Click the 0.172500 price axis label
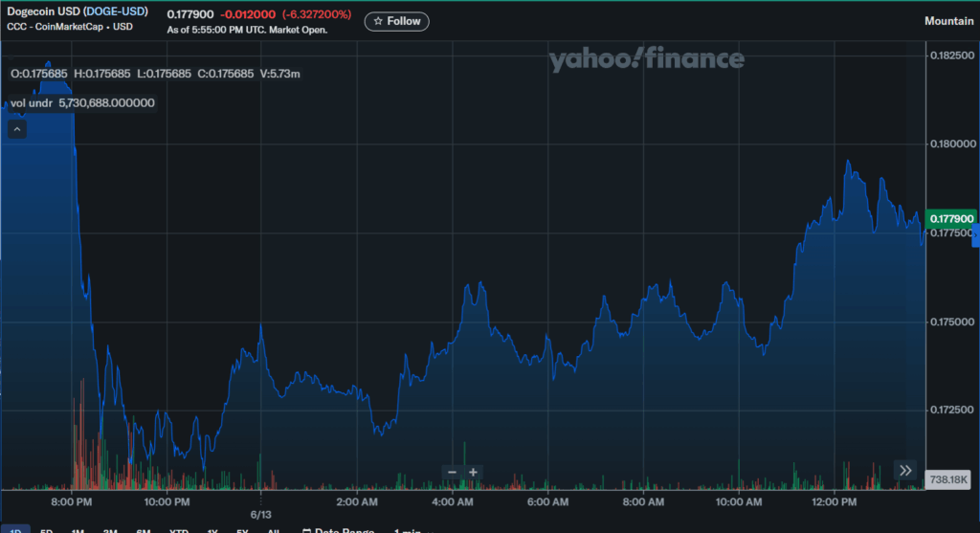980x533 pixels. (952, 410)
